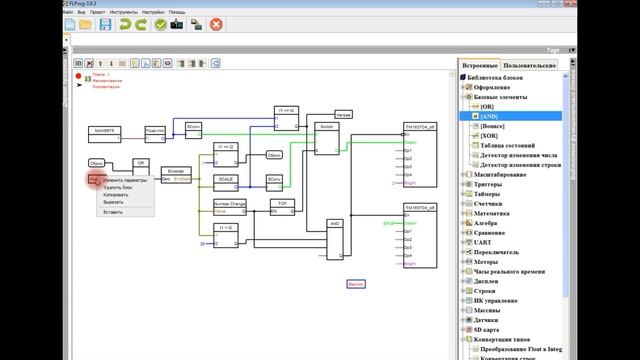
Task: Click the red-crossed icon in the board toolbar
Action: pyautogui.click(x=89, y=63)
